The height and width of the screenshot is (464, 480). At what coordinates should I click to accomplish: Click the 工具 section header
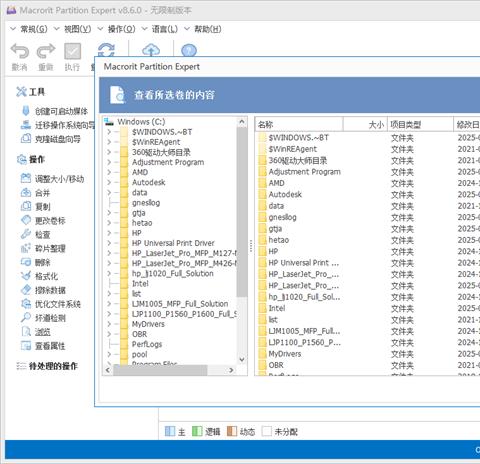pos(30,92)
